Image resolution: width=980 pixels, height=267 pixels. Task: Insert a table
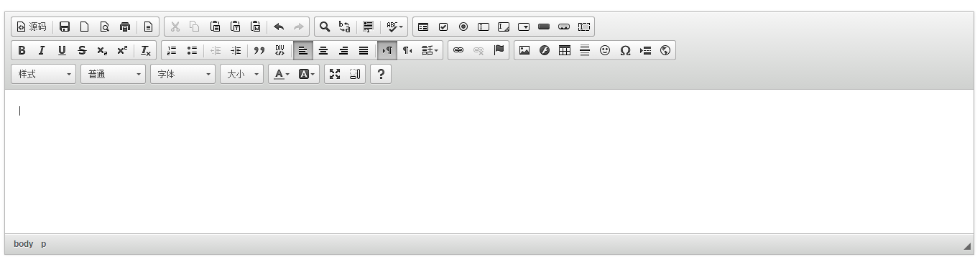[565, 50]
